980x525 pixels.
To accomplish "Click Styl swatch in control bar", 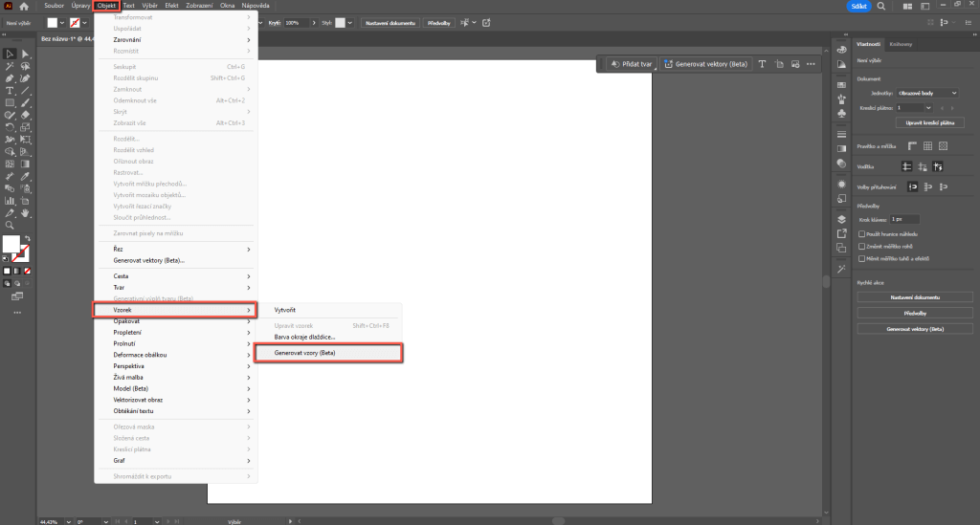I will click(x=340, y=23).
